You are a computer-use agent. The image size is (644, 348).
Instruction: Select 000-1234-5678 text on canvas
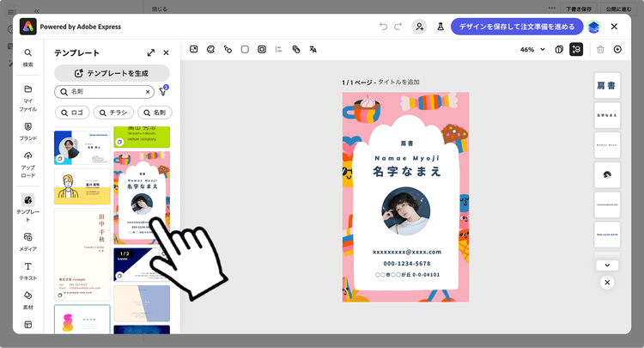407,263
